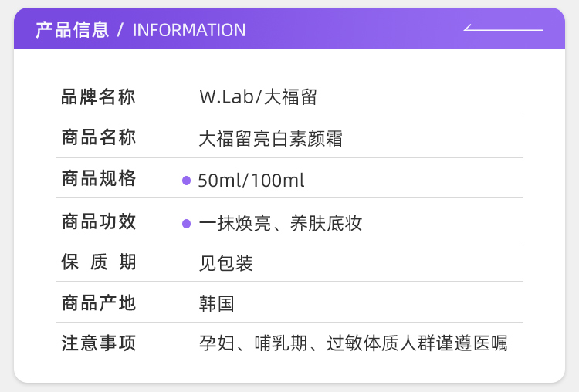579x392 pixels.
Task: Click the 保质期 row label
Action: pos(98,262)
